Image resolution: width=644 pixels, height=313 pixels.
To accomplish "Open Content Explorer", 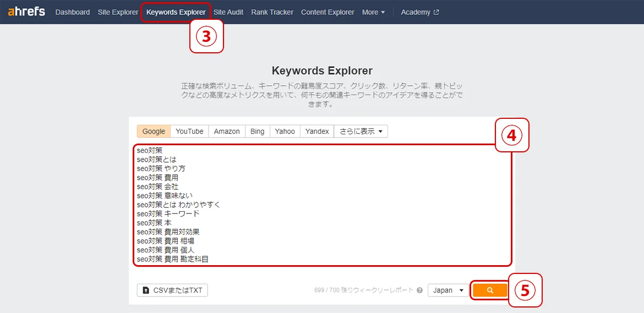I will [328, 12].
